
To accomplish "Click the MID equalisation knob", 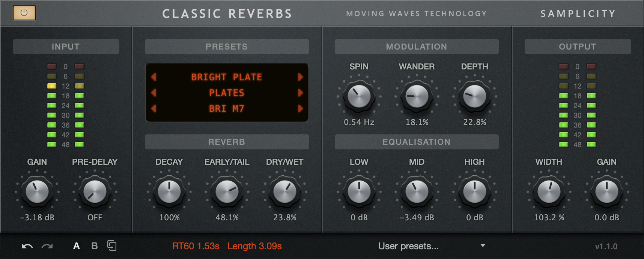I will 417,191.
